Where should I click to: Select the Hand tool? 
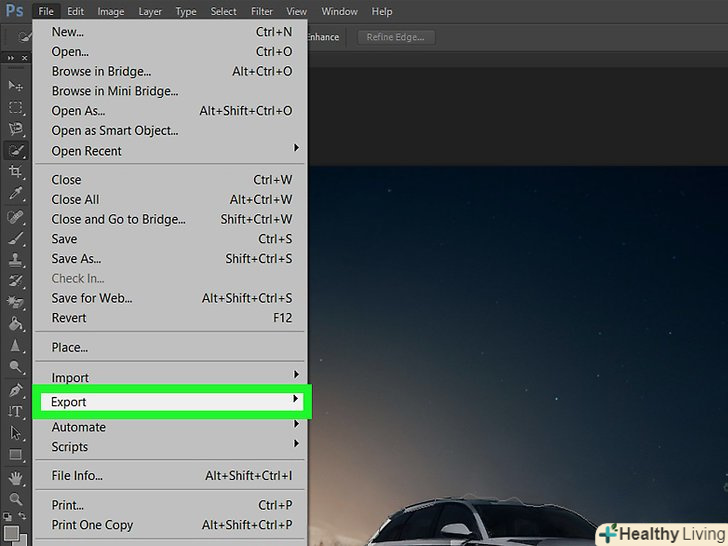tap(15, 478)
